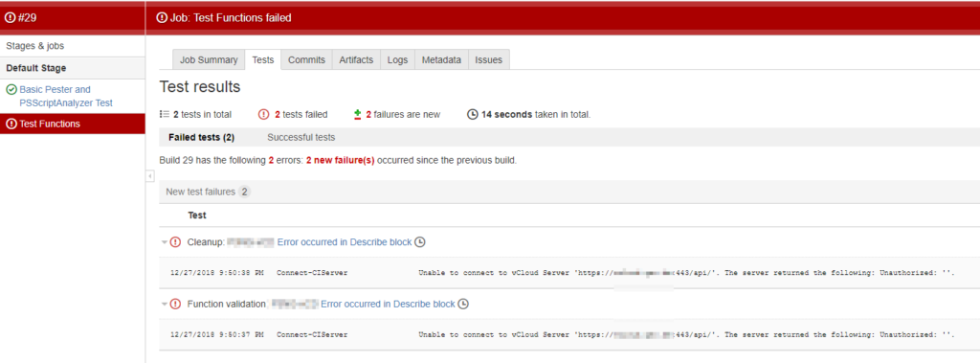Collapse the Cleanup test failure row
Image resolution: width=980 pixels, height=363 pixels.
tap(164, 242)
